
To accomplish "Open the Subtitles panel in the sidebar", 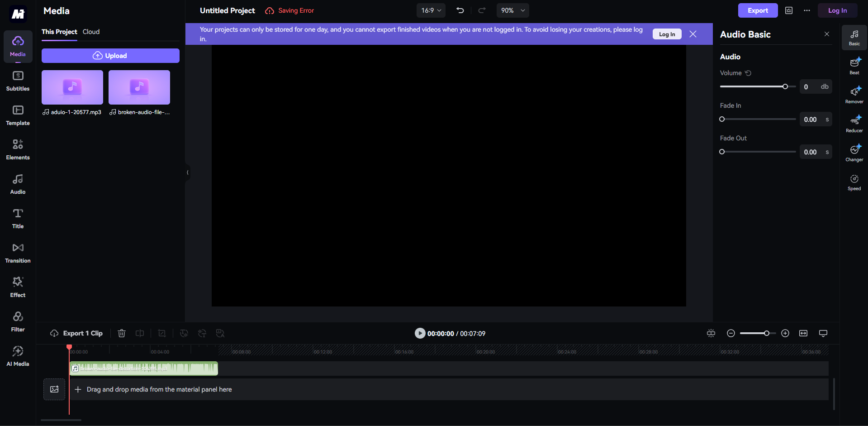I will (18, 81).
